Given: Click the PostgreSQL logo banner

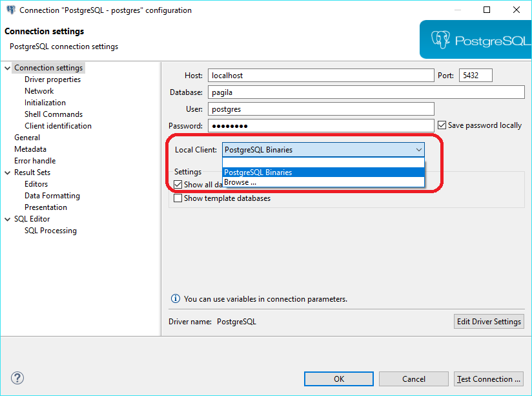Looking at the screenshot, I should (476, 40).
